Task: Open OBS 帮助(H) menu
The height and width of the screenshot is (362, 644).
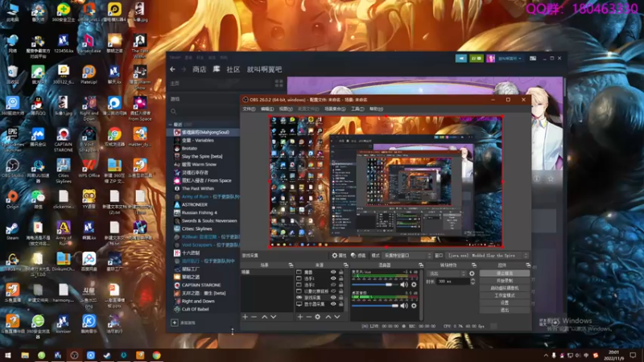Action: click(x=376, y=109)
